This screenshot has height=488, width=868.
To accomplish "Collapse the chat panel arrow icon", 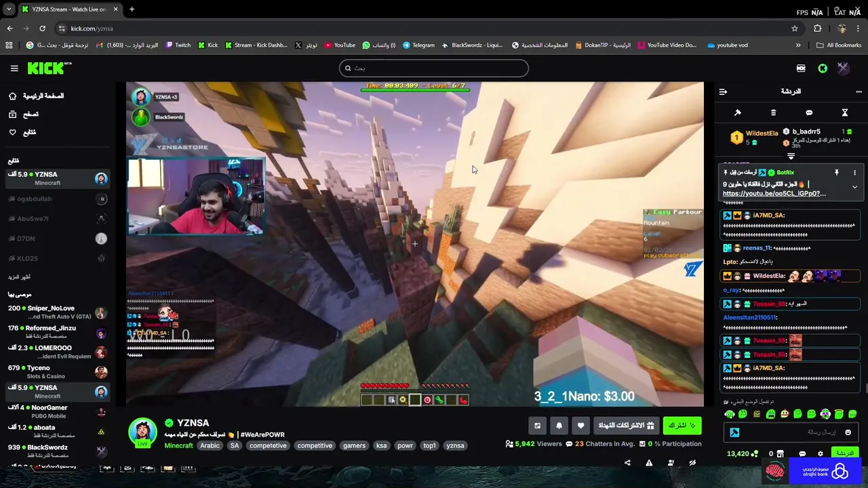I will 723,91.
